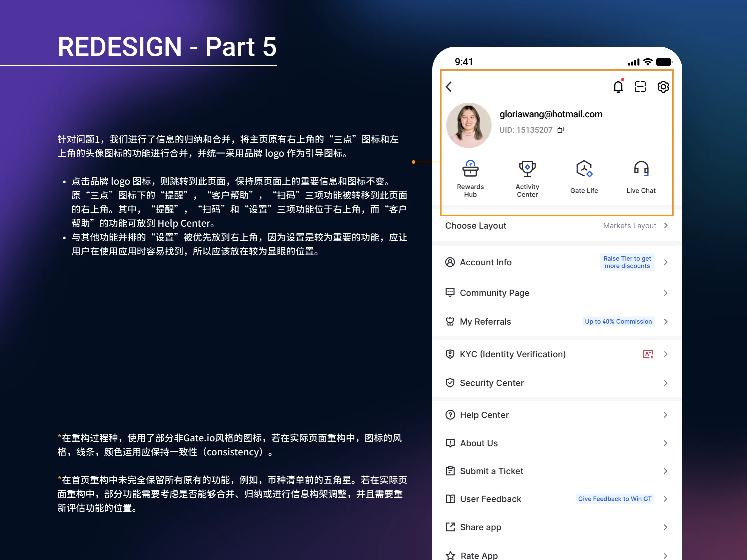Click the Give Feedback to Win GT badge
747x560 pixels.
pos(615,499)
